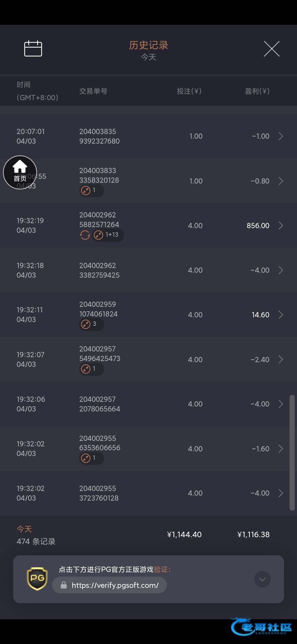Tap the free spin icon on 856.00 record
Screen dimensions: 297x644
(x=85, y=235)
